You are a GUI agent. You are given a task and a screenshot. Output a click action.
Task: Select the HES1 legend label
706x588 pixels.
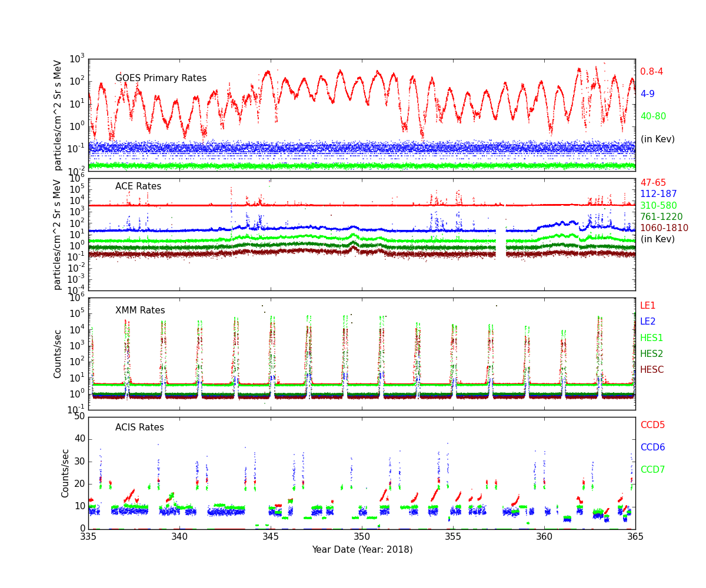click(651, 338)
